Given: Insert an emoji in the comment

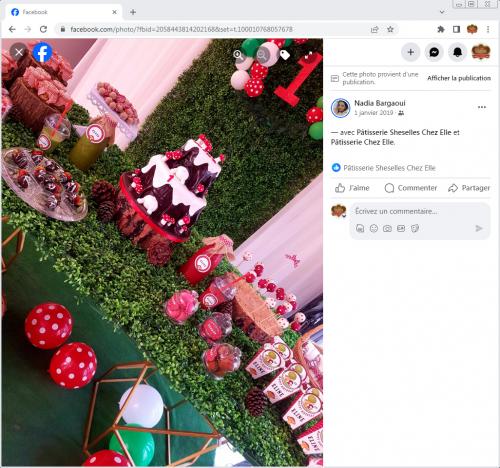Looking at the screenshot, I should pos(374,228).
